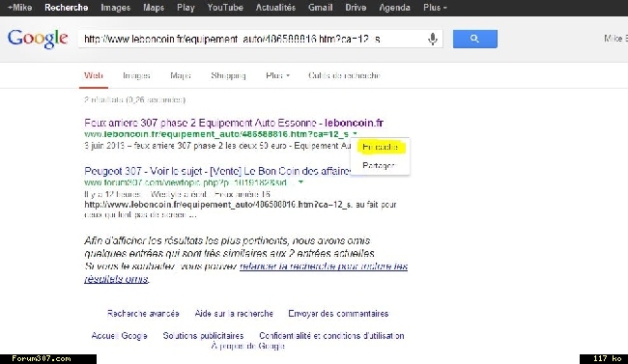Viewport: 628px width, 364px height.
Task: Switch to the Images results tab
Action: pyautogui.click(x=136, y=75)
